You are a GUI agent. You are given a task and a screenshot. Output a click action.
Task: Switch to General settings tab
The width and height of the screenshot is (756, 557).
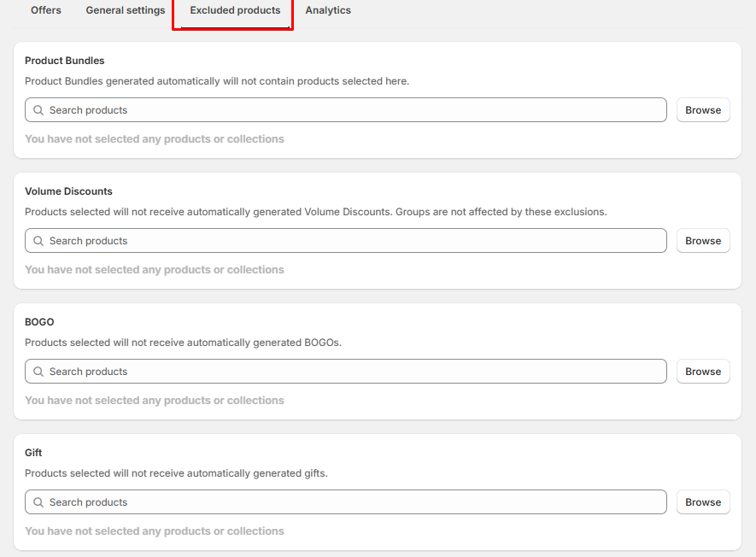(126, 10)
